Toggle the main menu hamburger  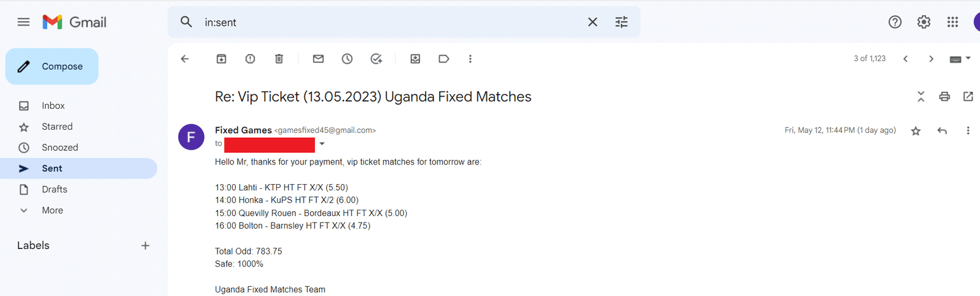24,22
